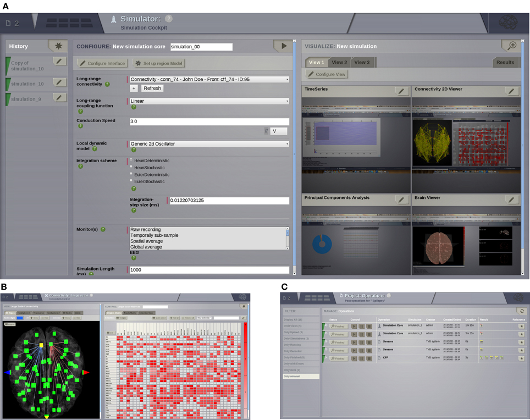Click the brain logo in the Project Operations header
The width and height of the screenshot is (530, 420).
click(519, 297)
